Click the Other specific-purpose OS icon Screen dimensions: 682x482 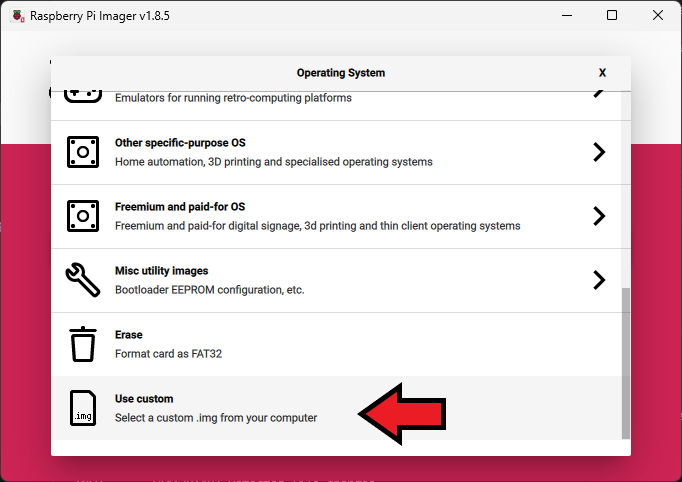tap(83, 152)
